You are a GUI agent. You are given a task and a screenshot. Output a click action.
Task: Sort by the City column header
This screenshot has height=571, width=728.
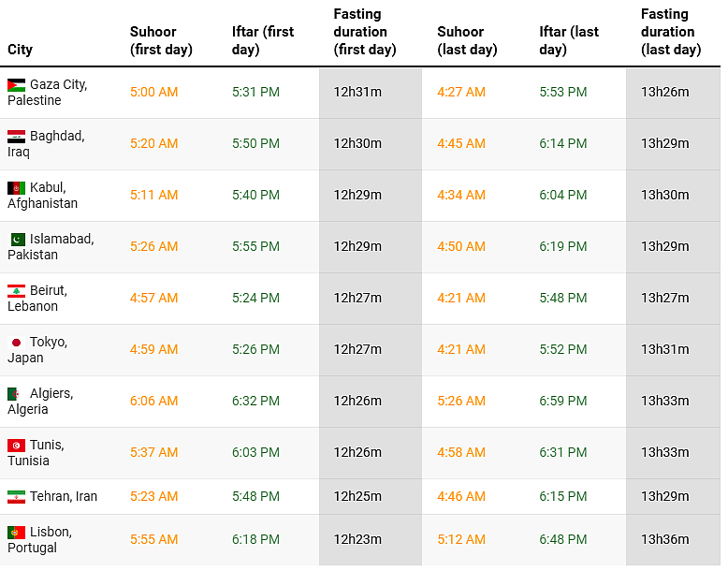pos(20,49)
